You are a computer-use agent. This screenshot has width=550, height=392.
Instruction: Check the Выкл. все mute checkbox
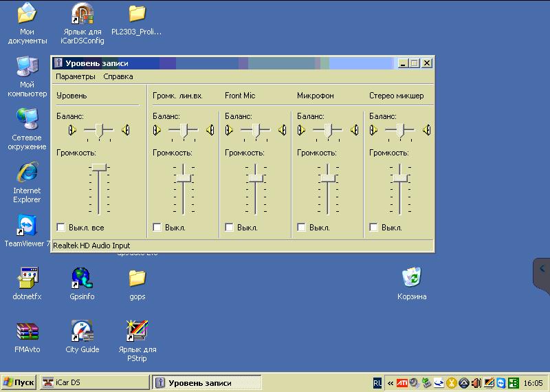coord(61,228)
